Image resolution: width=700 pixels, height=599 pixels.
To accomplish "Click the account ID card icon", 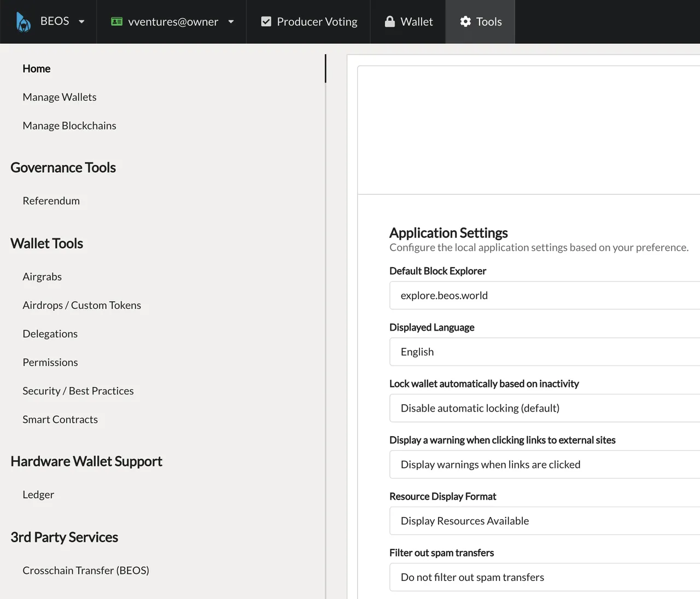I will click(x=116, y=21).
